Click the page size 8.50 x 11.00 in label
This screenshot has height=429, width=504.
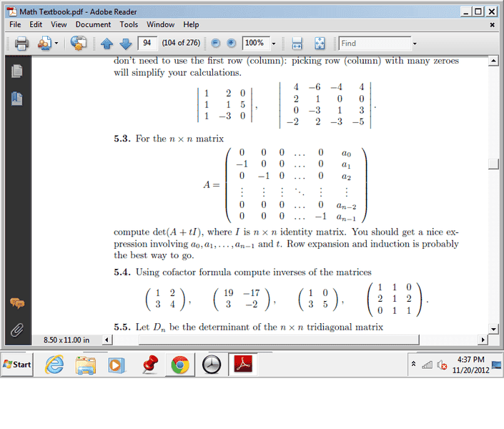pyautogui.click(x=66, y=340)
